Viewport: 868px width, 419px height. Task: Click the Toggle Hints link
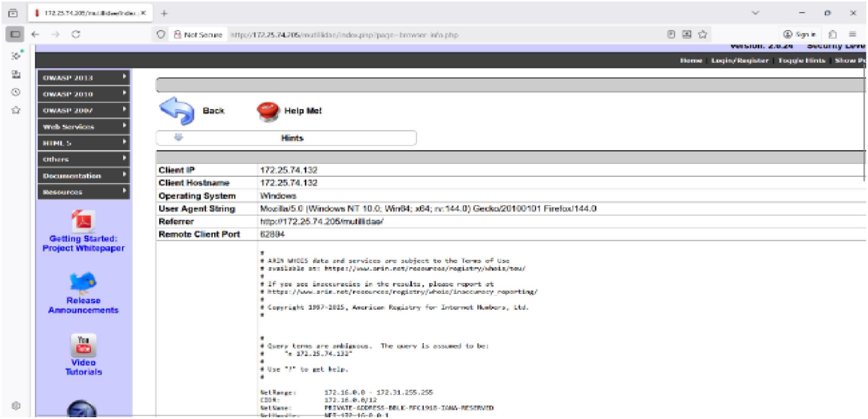pos(802,61)
